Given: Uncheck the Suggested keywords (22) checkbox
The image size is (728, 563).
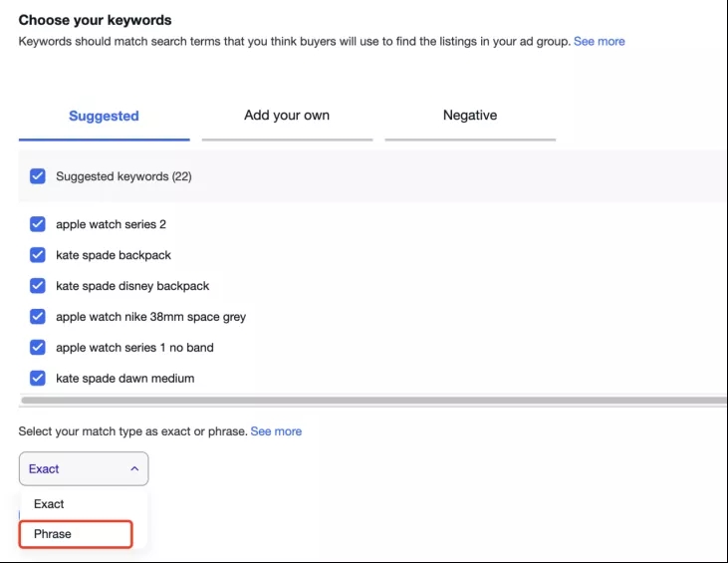Looking at the screenshot, I should (38, 176).
